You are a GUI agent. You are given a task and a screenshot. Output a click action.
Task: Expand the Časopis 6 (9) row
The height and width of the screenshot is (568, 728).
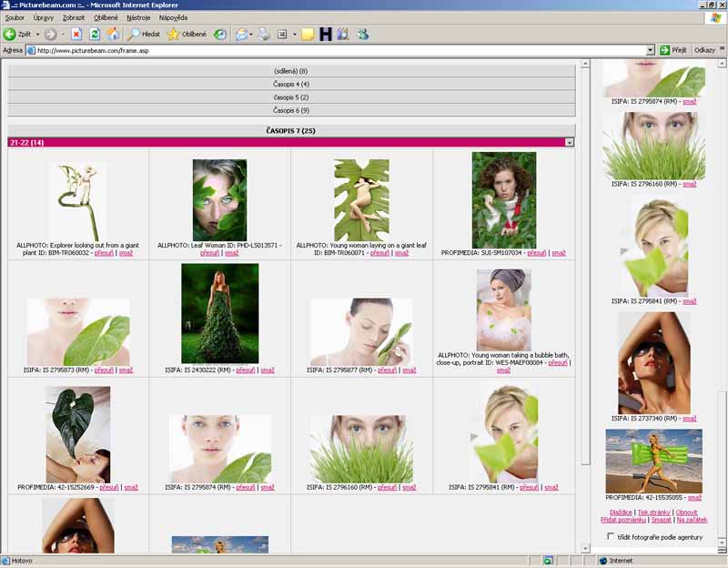click(x=291, y=110)
